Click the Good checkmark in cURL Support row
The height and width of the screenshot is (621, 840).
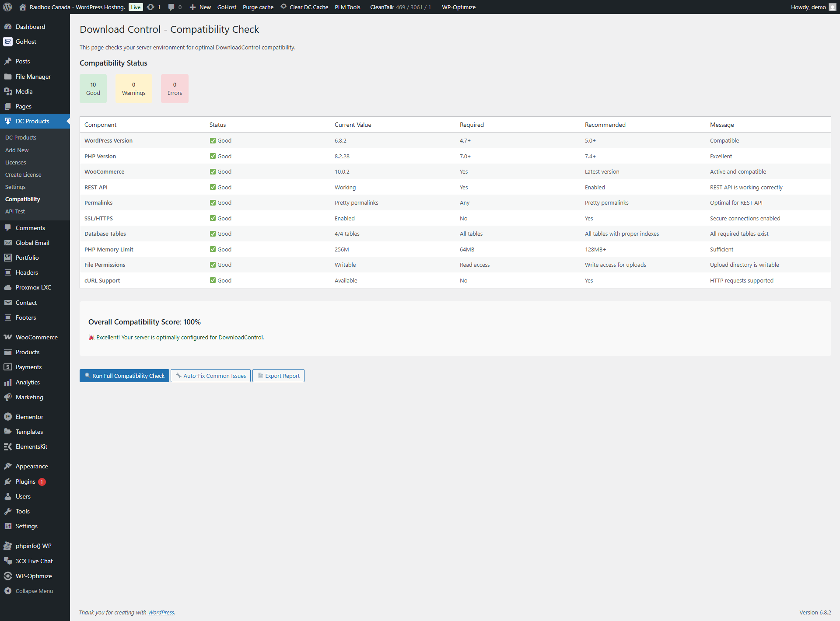[213, 280]
